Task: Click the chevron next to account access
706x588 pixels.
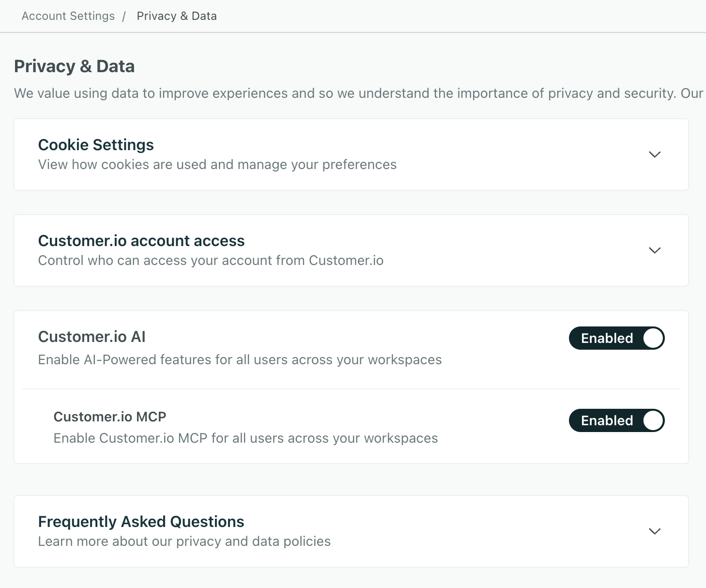Action: (655, 250)
